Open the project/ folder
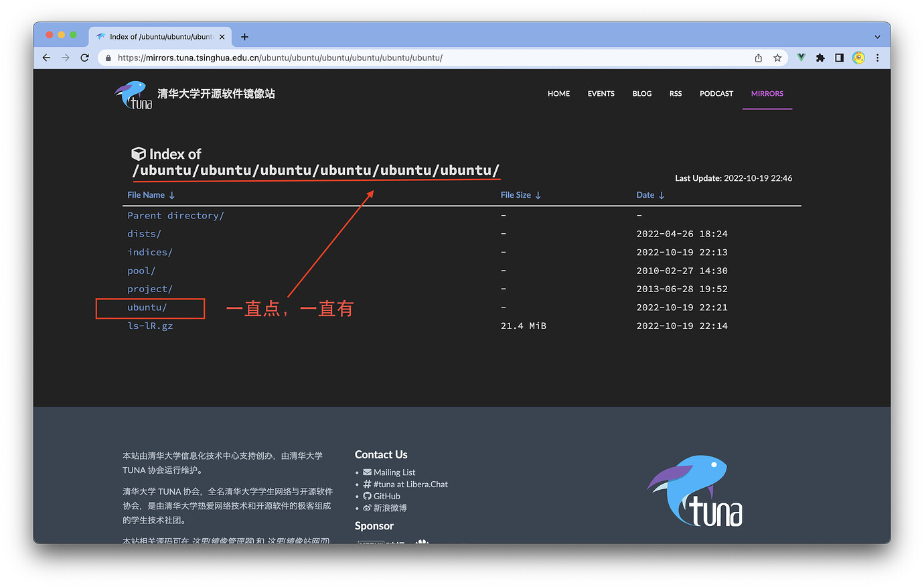This screenshot has height=587, width=924. point(150,289)
